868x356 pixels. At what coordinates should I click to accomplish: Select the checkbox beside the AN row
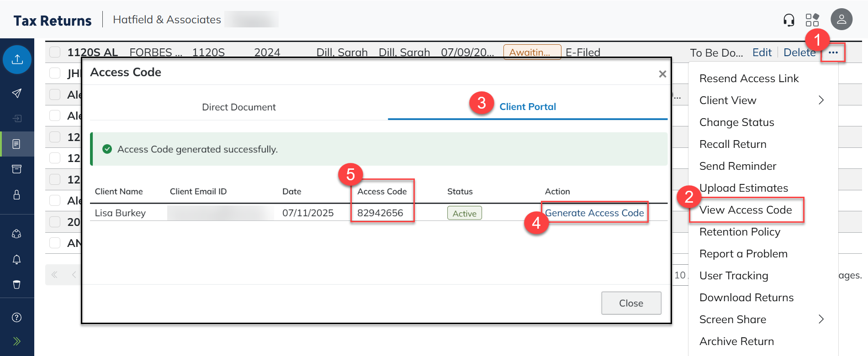[x=55, y=243]
